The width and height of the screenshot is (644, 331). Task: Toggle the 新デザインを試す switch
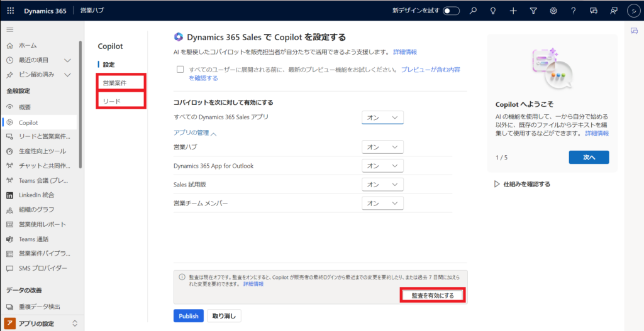[451, 11]
